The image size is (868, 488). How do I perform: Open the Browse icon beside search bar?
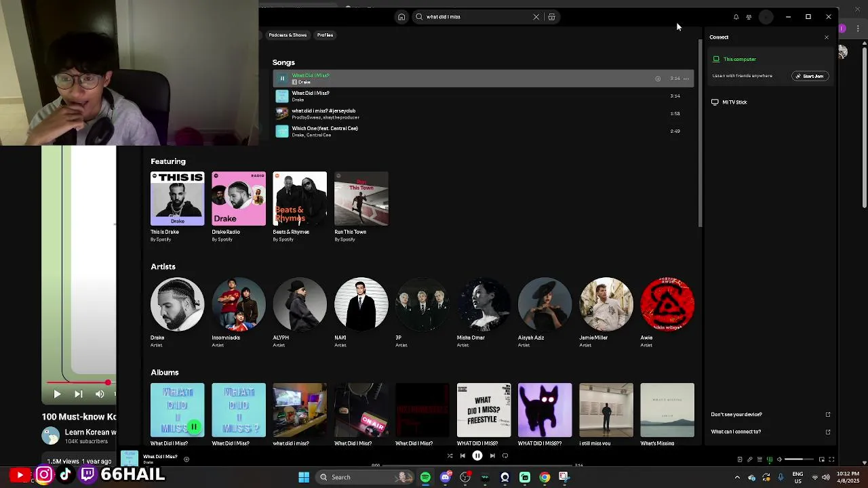pyautogui.click(x=551, y=17)
